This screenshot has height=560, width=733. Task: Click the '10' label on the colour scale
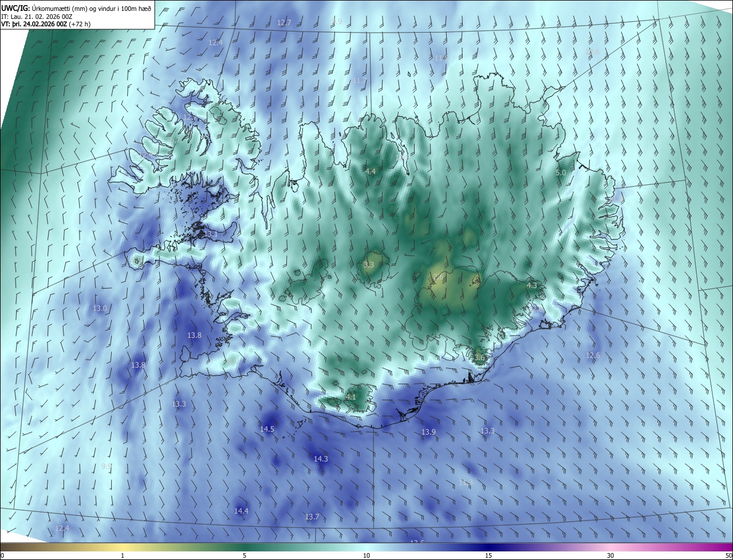click(366, 555)
